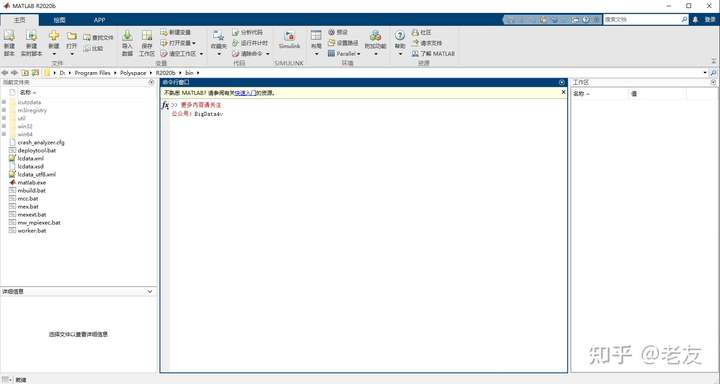Click 'R2020b' in the path bar
The image size is (720, 384).
(x=165, y=73)
